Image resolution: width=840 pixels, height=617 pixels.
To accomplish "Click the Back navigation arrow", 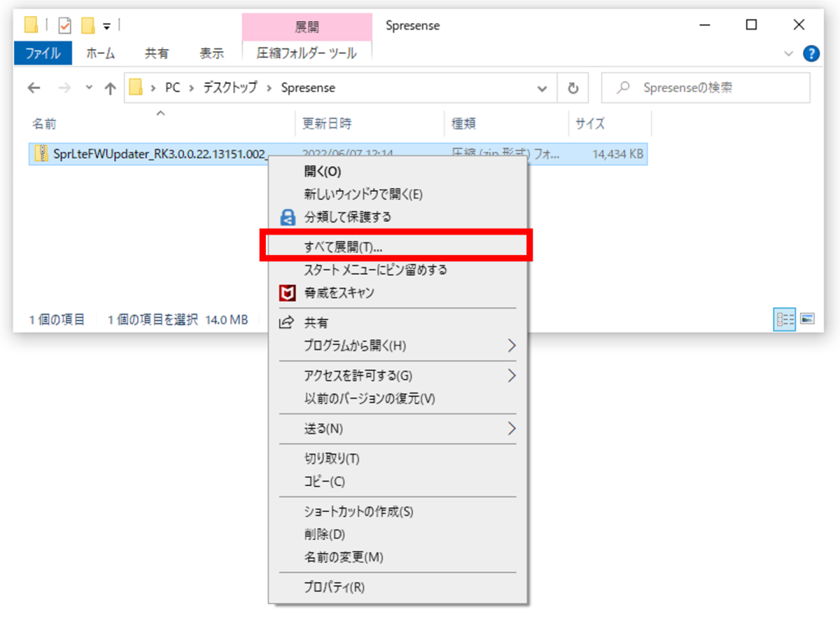I will tap(34, 88).
